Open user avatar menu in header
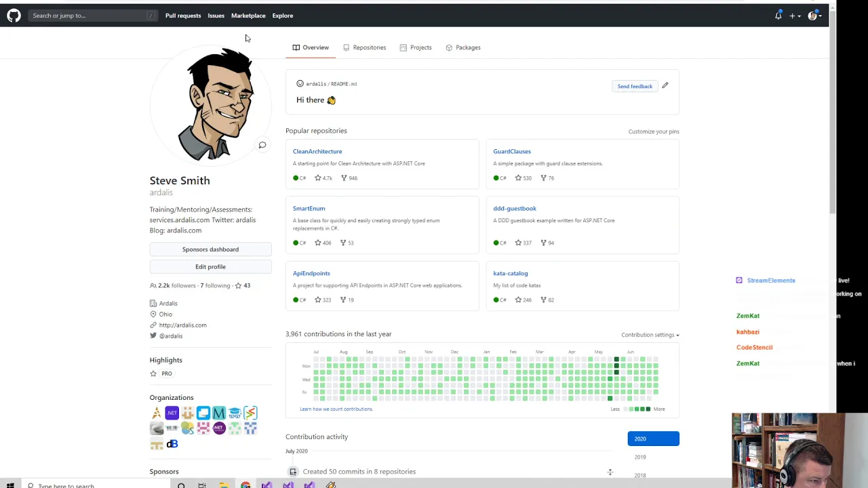This screenshot has width=868, height=488. point(814,16)
